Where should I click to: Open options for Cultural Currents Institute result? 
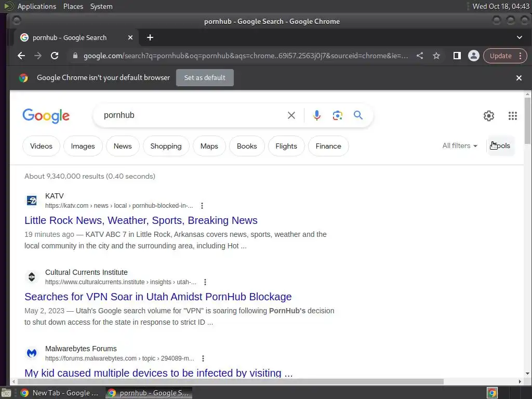pyautogui.click(x=205, y=282)
